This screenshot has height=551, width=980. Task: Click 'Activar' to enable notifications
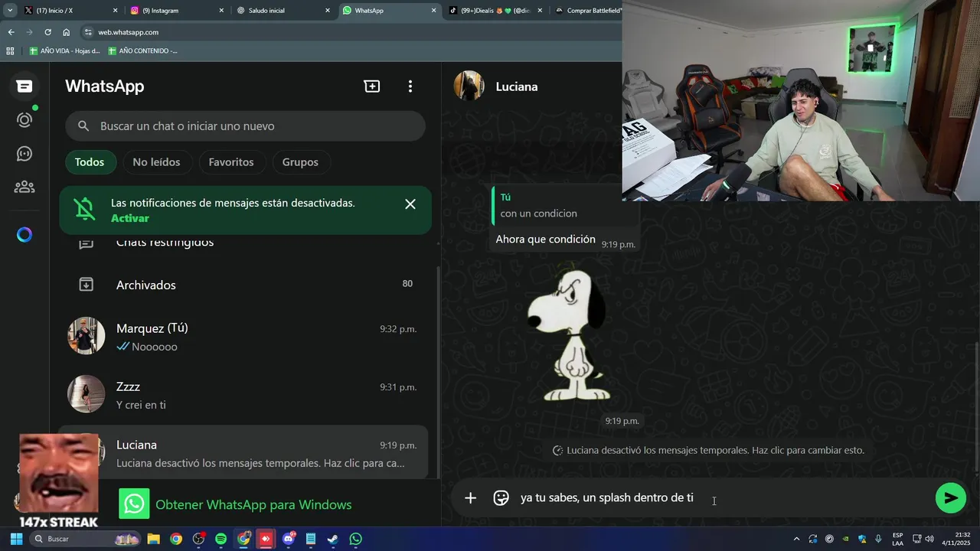(x=130, y=218)
